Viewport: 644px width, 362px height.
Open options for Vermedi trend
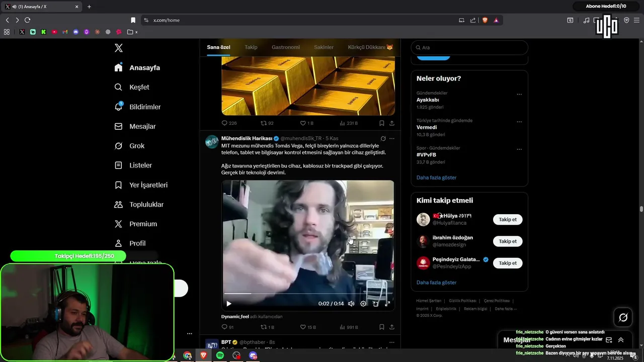[519, 122]
